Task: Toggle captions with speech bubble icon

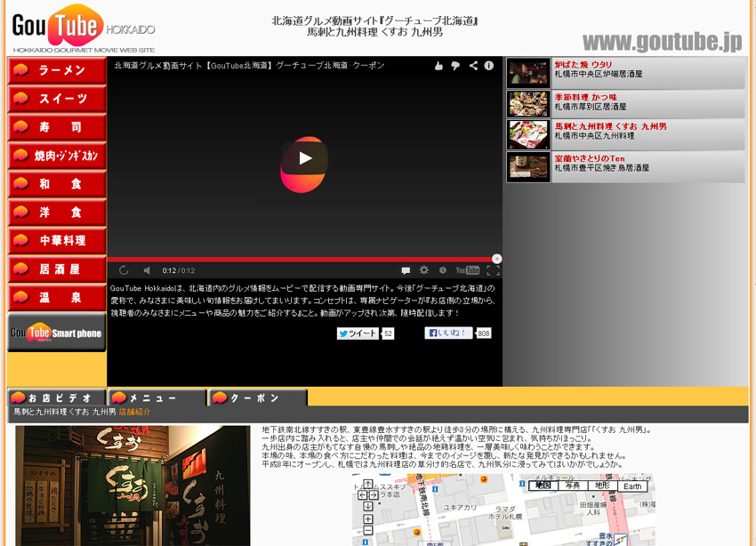Action: [x=406, y=270]
